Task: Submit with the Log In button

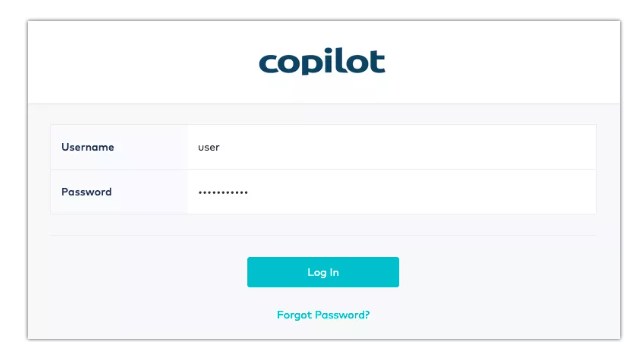Action: coord(323,272)
